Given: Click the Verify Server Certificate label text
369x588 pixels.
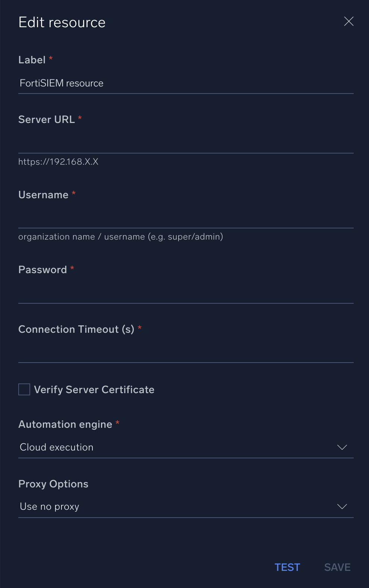Looking at the screenshot, I should [x=94, y=389].
